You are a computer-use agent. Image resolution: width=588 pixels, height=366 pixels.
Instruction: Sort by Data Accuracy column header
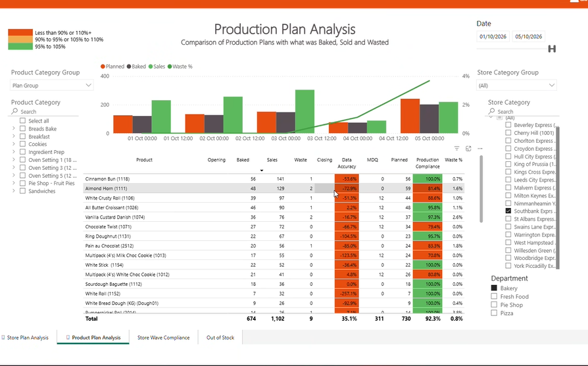[x=347, y=163]
